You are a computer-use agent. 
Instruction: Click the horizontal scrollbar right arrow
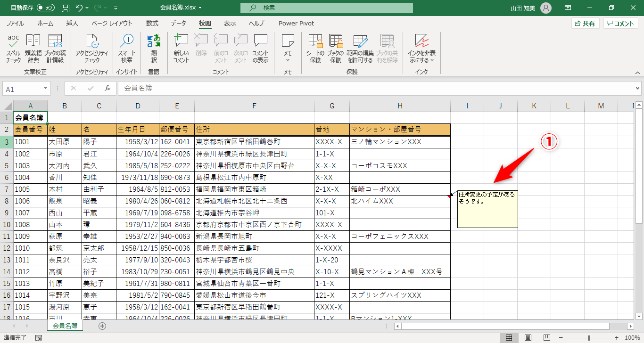point(630,326)
